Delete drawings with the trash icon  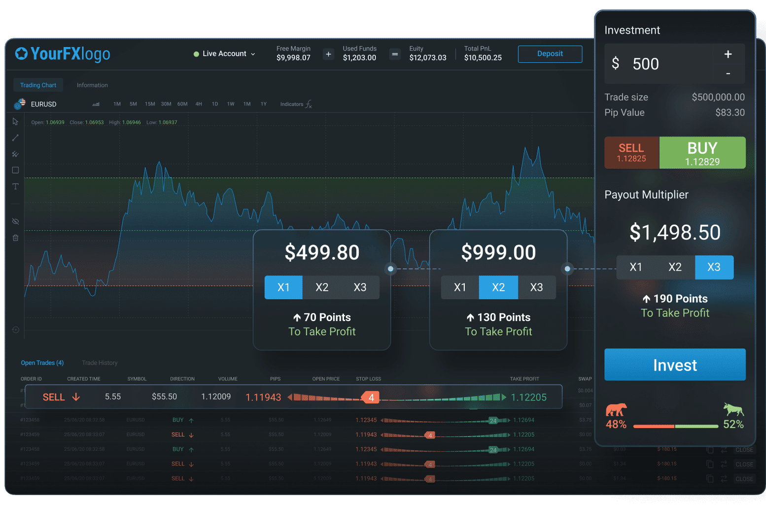click(x=15, y=237)
